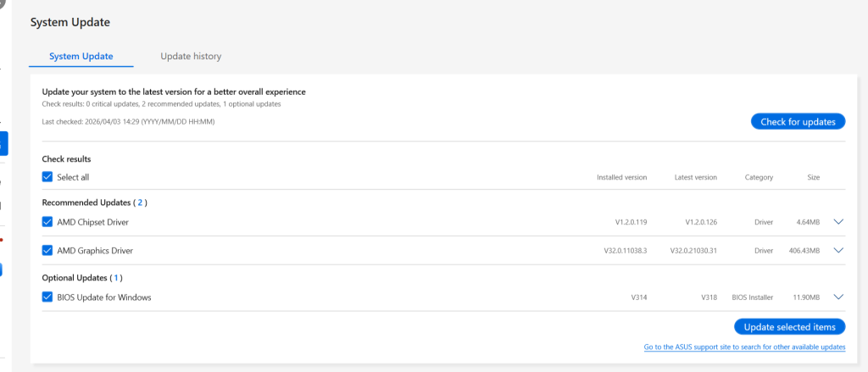The image size is (868, 372).
Task: Select the System Update tab
Action: pos(81,56)
